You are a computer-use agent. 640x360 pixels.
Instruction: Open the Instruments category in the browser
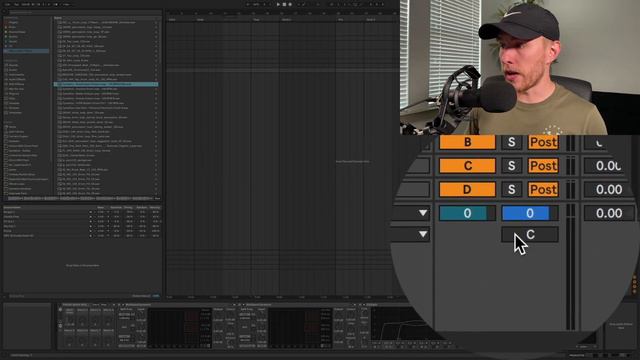(x=17, y=75)
